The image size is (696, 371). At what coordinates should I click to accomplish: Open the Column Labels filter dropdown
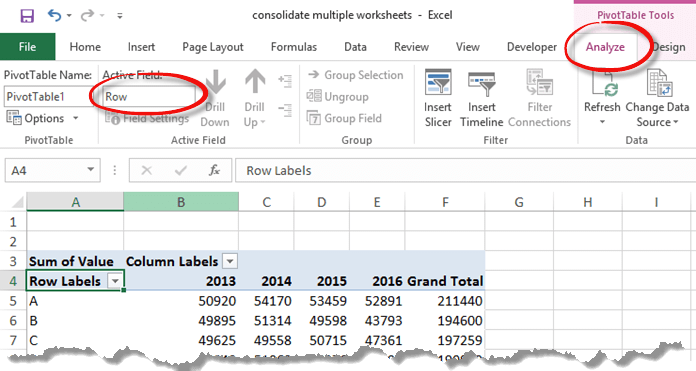(230, 261)
